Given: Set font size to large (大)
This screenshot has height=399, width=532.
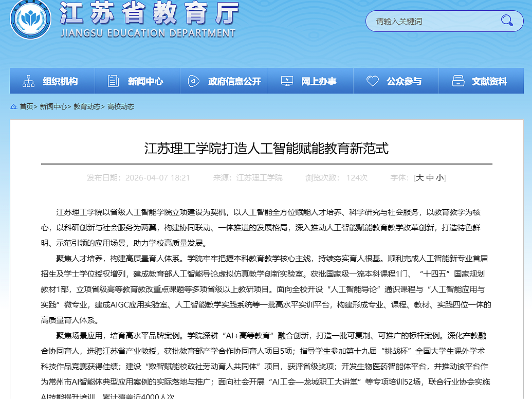Looking at the screenshot, I should [x=420, y=178].
